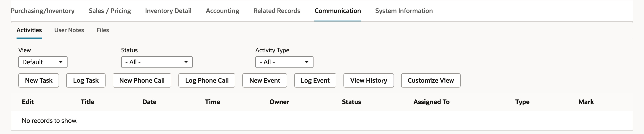Open the Related Records tab
This screenshot has width=644, height=134.
click(277, 11)
